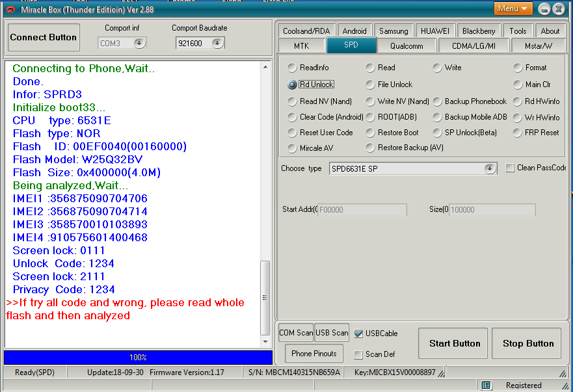Click the IMEI1 :356875090704706 log line
The width and height of the screenshot is (573, 392).
(80, 198)
